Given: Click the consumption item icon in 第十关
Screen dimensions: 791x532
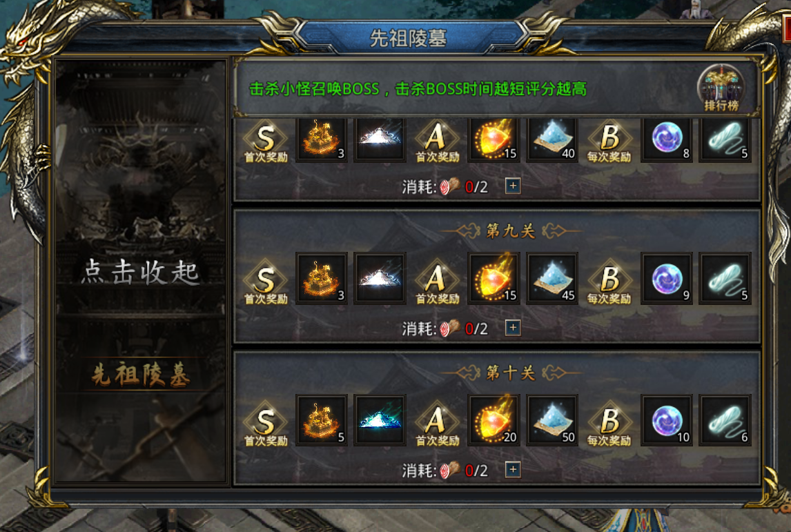Looking at the screenshot, I should [449, 470].
